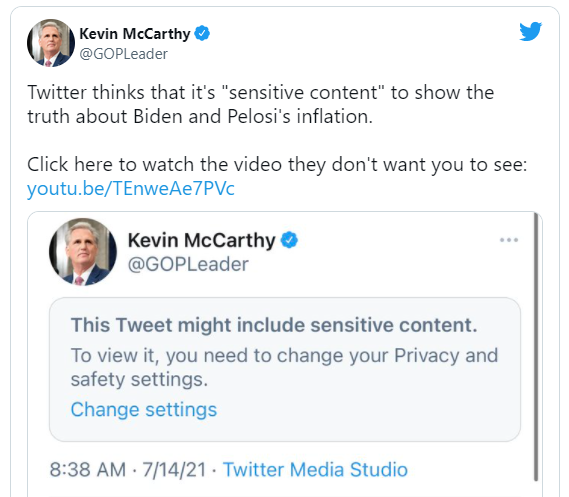This screenshot has width=569, height=497.
Task: Click the sensitive content warning heading
Action: pyautogui.click(x=274, y=325)
